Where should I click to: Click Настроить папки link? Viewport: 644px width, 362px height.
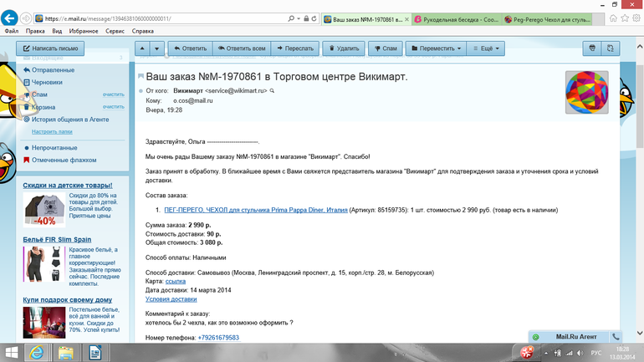(52, 132)
